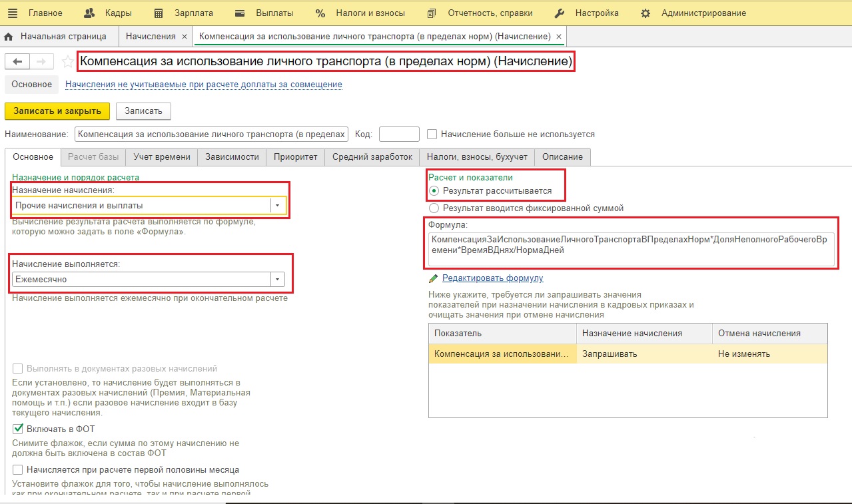Image resolution: width=852 pixels, height=504 pixels.
Task: Go back with the left arrow button
Action: tap(17, 61)
